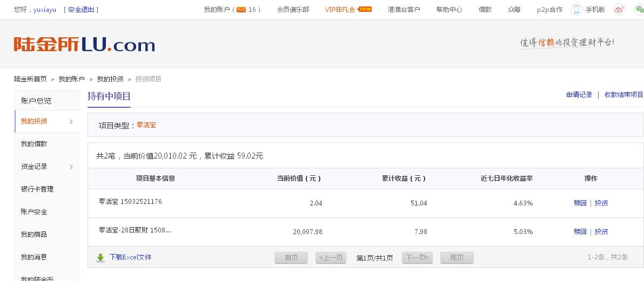The height and width of the screenshot is (281, 644).
Task: Go to 账户安全 in the sidebar
Action: tap(34, 211)
